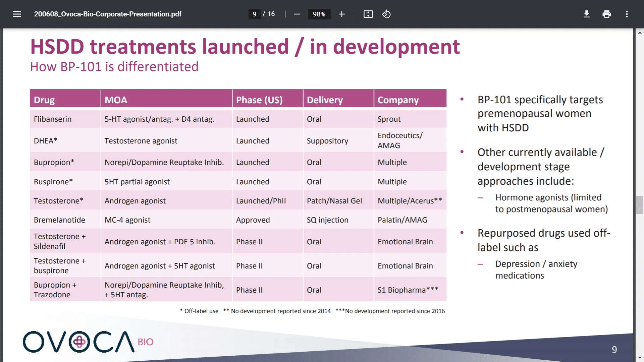Click 'BP-101 specifically targets' bullet
Viewport: 644px width, 362px height.
point(540,114)
